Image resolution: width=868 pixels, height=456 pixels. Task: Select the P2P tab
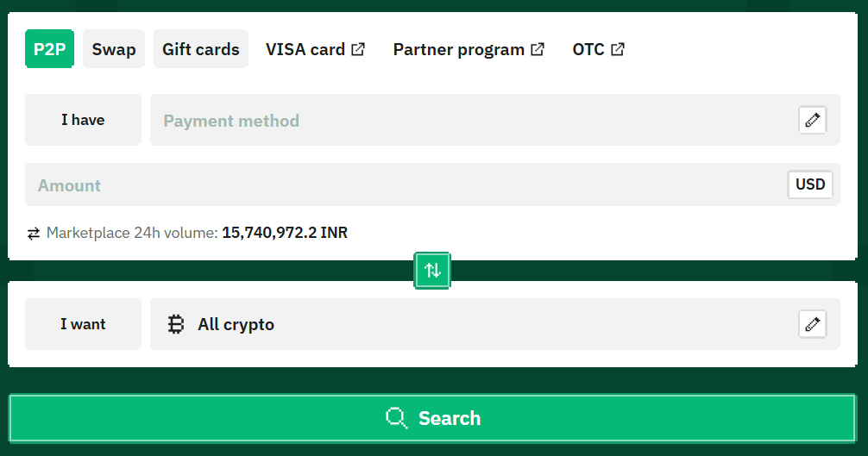pos(50,49)
